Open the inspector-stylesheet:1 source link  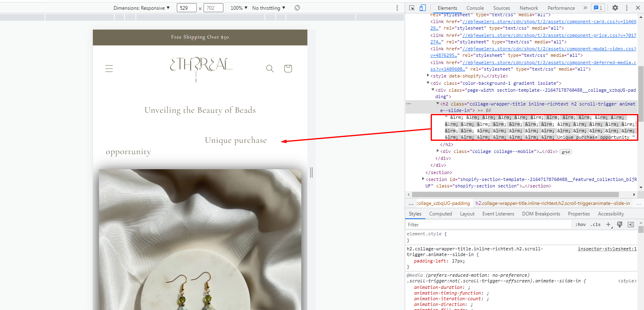pyautogui.click(x=607, y=249)
